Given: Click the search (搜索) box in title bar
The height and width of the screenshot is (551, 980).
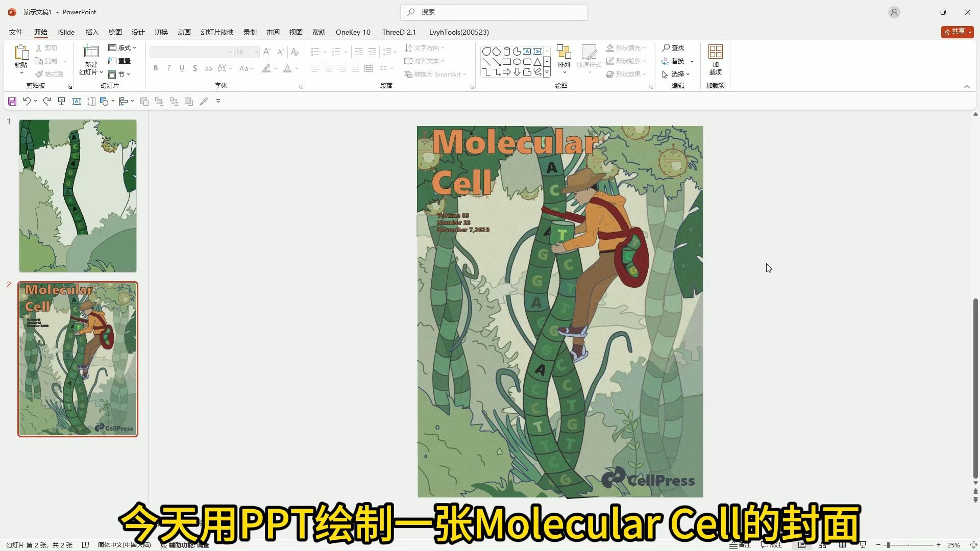Looking at the screenshot, I should pyautogui.click(x=494, y=12).
